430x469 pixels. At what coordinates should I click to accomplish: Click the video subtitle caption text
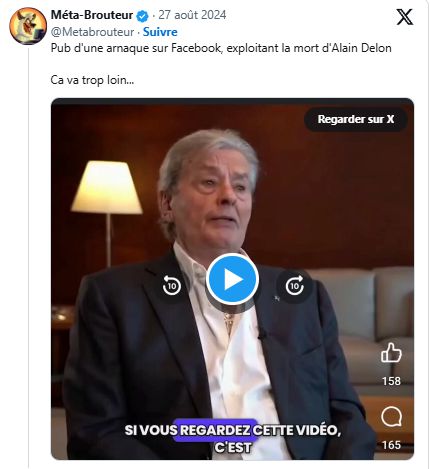point(232,438)
